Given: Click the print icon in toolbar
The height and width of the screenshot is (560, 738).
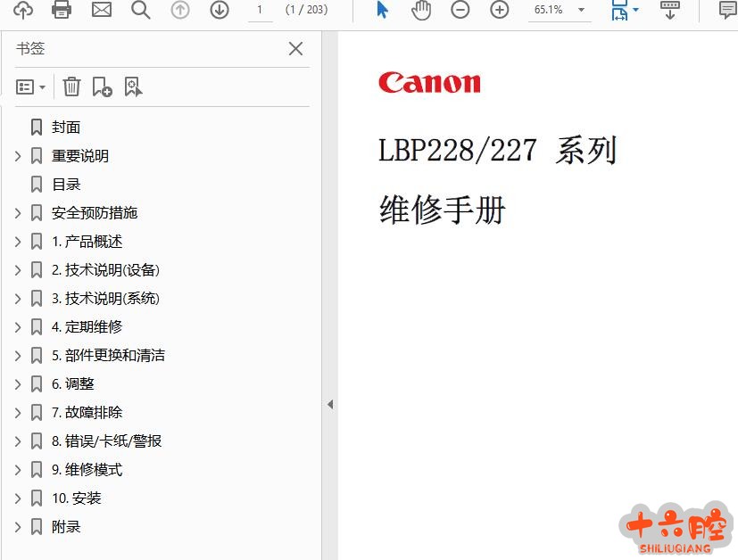Looking at the screenshot, I should pyautogui.click(x=62, y=10).
